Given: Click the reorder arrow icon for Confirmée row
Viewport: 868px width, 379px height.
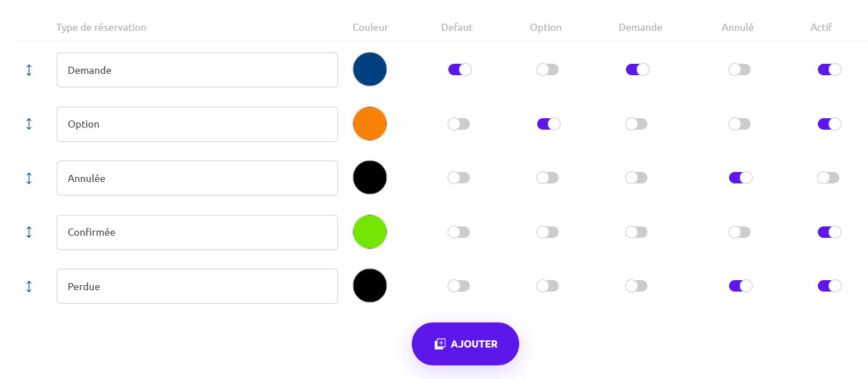Looking at the screenshot, I should [29, 232].
